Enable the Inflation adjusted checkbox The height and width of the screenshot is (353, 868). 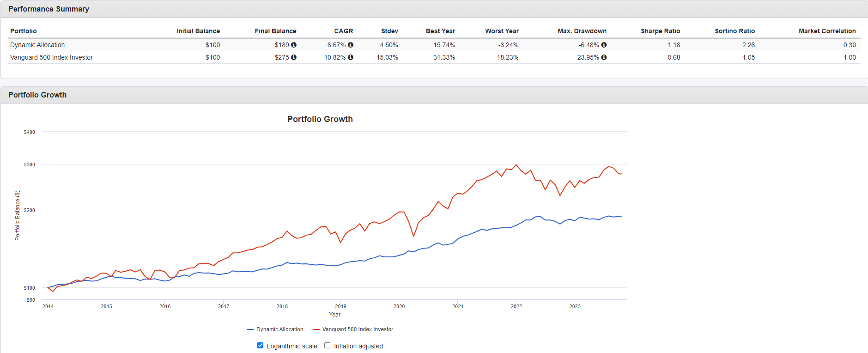click(x=328, y=346)
